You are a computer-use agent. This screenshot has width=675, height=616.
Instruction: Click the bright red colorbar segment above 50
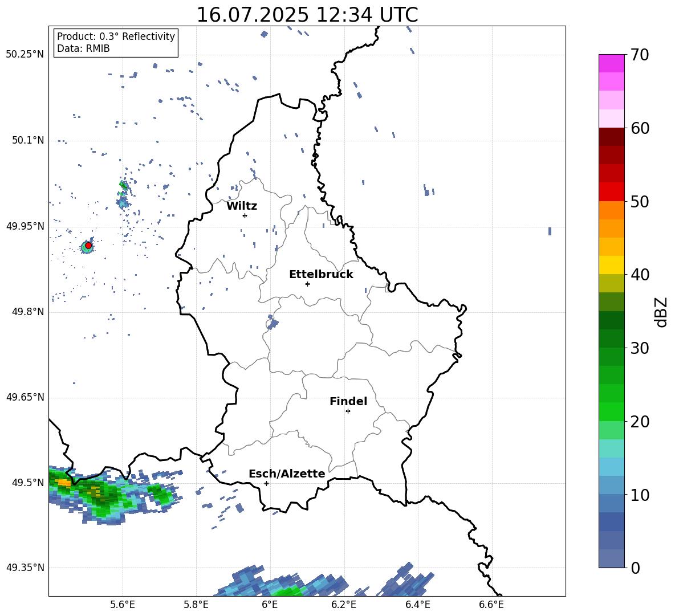click(611, 192)
